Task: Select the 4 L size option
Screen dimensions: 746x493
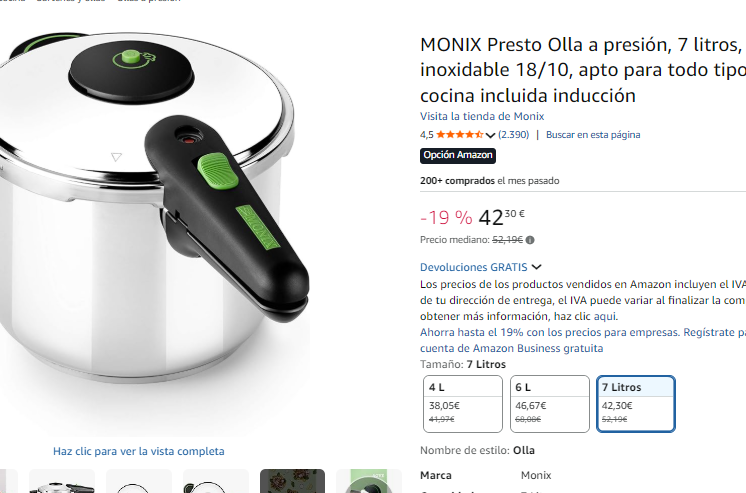Action: (462, 404)
